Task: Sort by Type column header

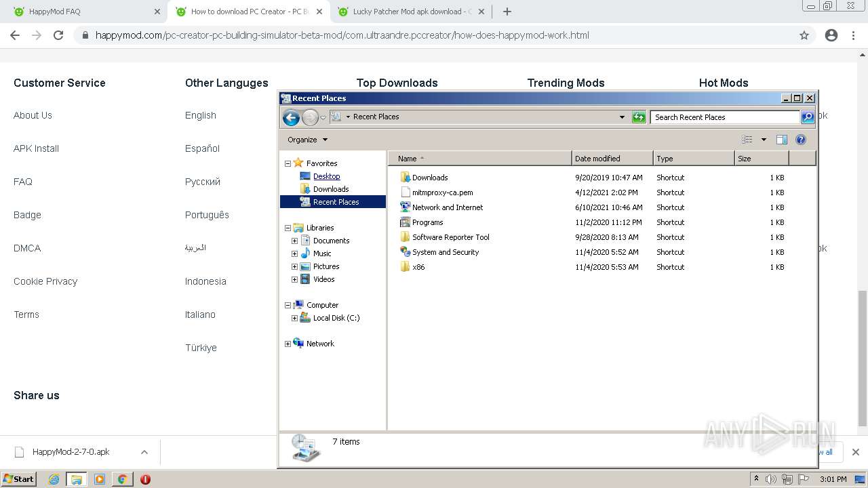Action: (694, 159)
